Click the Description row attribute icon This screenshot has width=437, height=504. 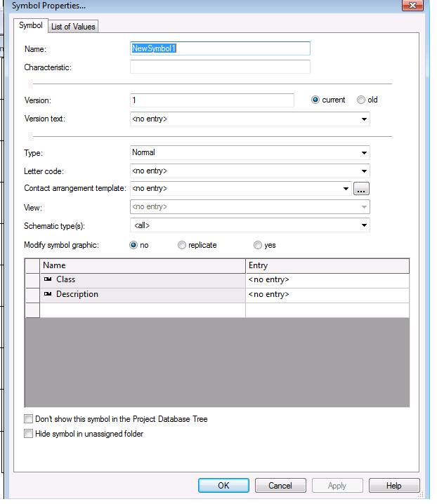[48, 294]
